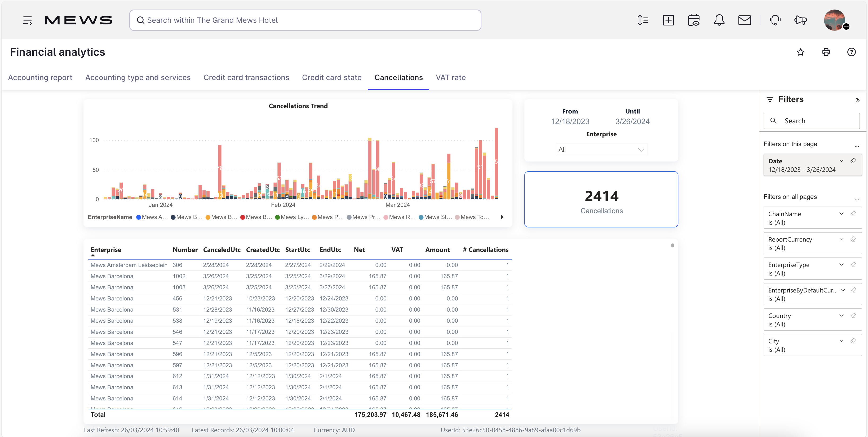
Task: Sort table by Amount column header
Action: click(437, 250)
